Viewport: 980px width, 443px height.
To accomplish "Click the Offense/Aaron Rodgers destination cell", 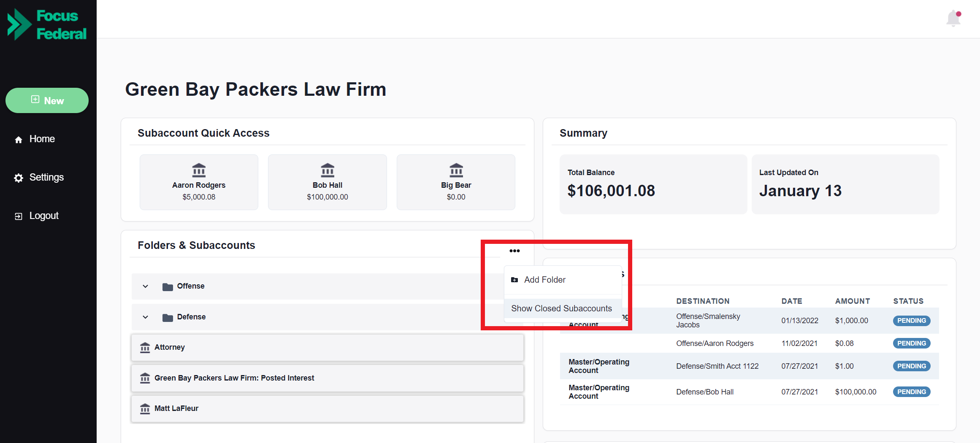I will 715,343.
